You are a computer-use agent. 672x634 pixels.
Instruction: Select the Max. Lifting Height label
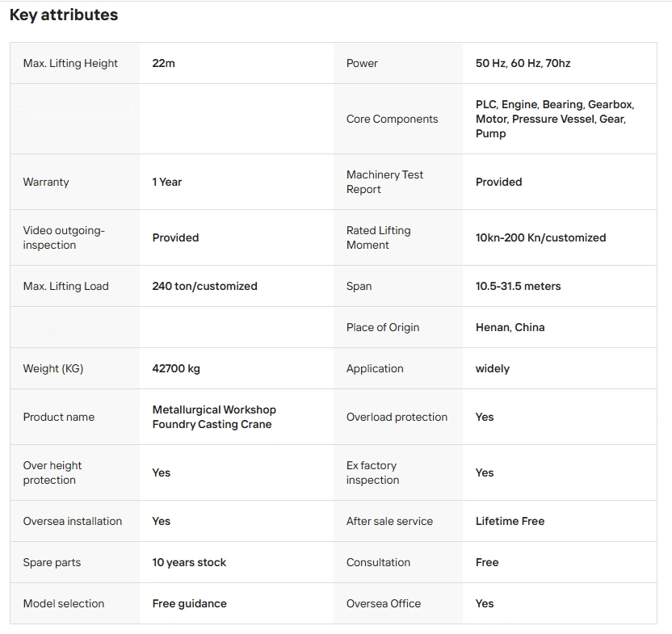tap(70, 63)
